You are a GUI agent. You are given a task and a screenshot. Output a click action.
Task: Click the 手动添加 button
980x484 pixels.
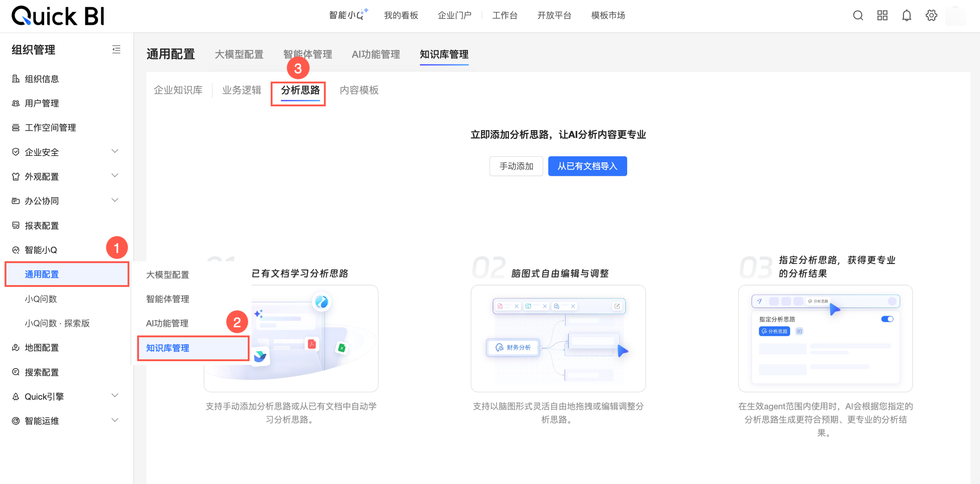click(516, 166)
